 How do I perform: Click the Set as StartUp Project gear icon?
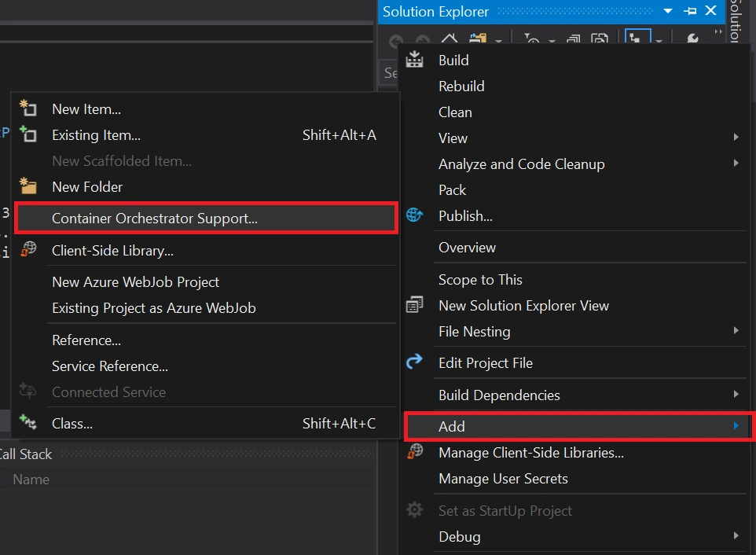pyautogui.click(x=414, y=509)
